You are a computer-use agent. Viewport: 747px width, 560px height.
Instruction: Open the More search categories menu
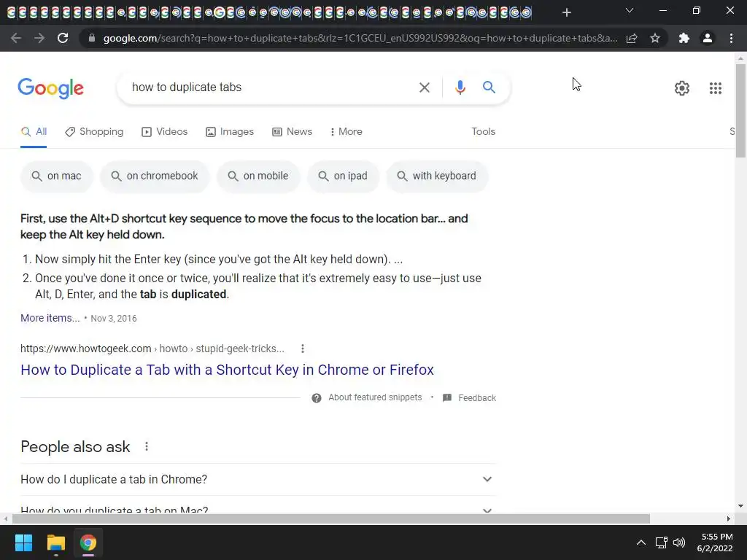pos(347,132)
